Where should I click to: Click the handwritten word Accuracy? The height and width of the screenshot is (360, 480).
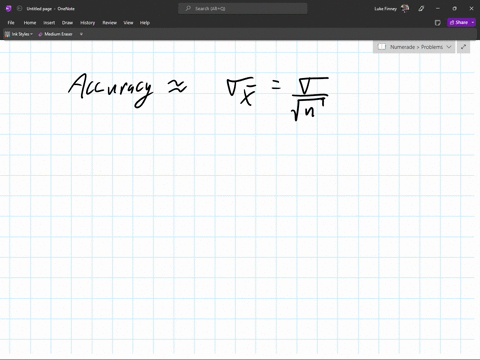[x=111, y=90]
